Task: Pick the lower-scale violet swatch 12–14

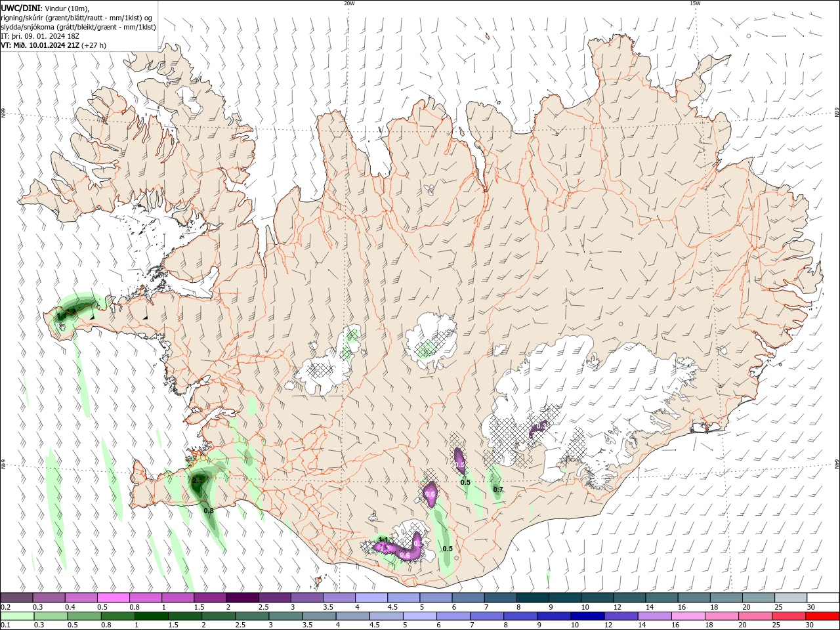Action: (x=621, y=616)
